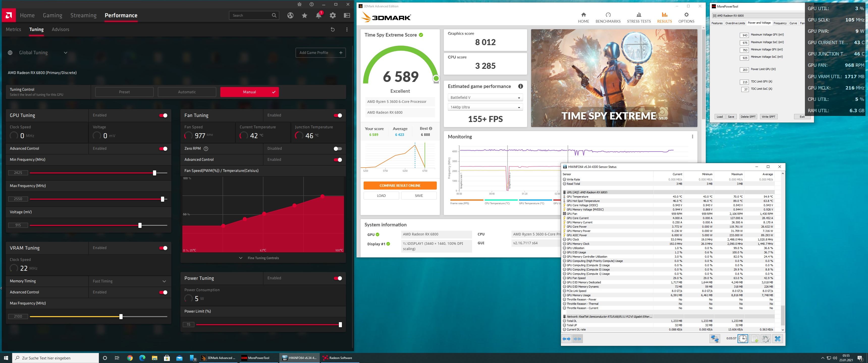Switch to the Metrics sub-tab
Screen dimensions: 868x363
pos(13,30)
